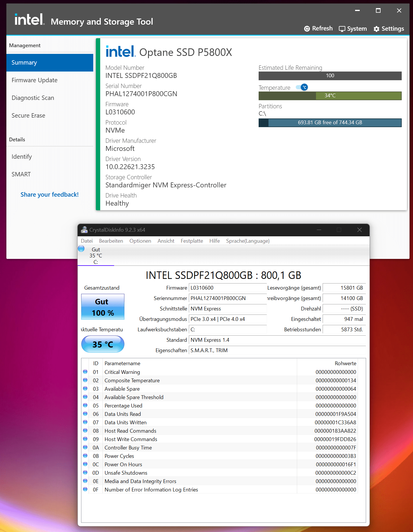Click serial number PHAL1274001P800CGN in Intel tool
Screen dimensions: 413x532
point(141,94)
